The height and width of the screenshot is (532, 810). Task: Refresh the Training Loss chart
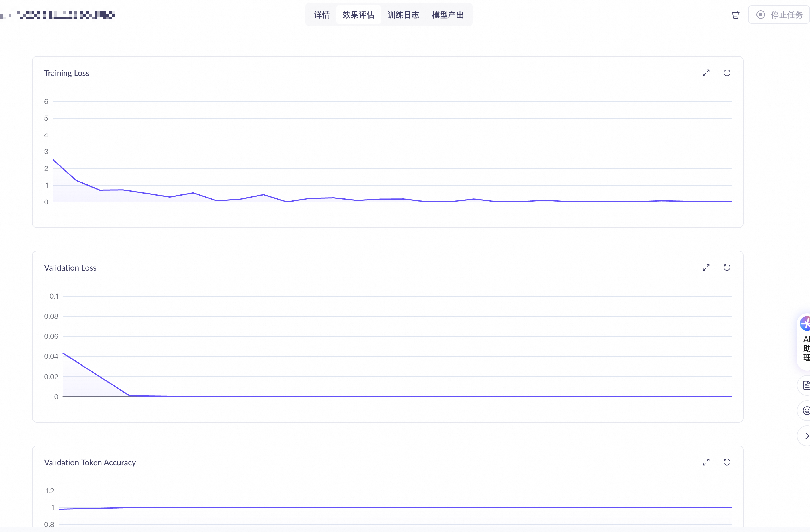coord(727,73)
